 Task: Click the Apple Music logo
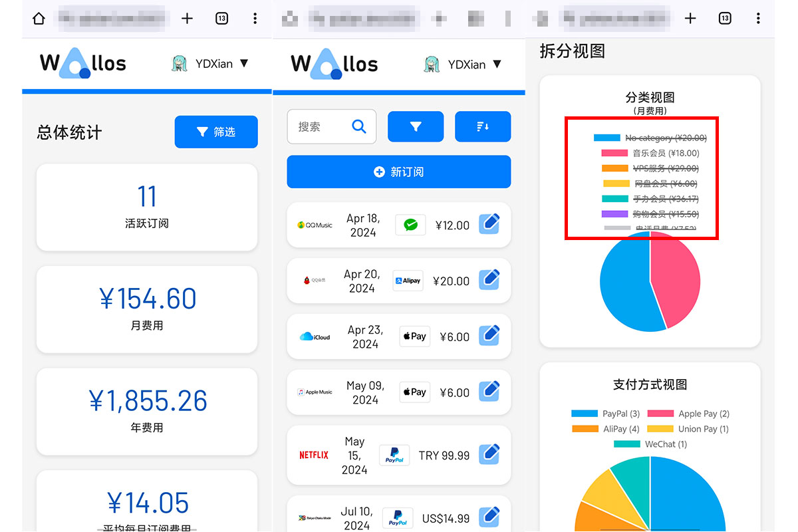pos(315,392)
